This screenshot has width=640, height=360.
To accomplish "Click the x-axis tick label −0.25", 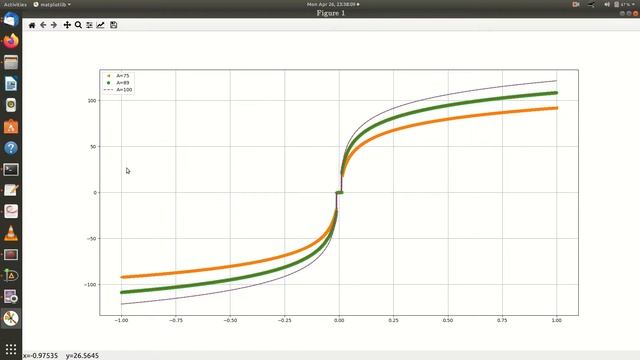I will (284, 320).
